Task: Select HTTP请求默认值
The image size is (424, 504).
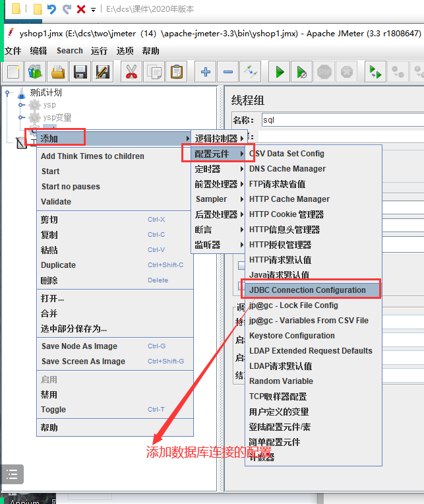Action: click(313, 260)
